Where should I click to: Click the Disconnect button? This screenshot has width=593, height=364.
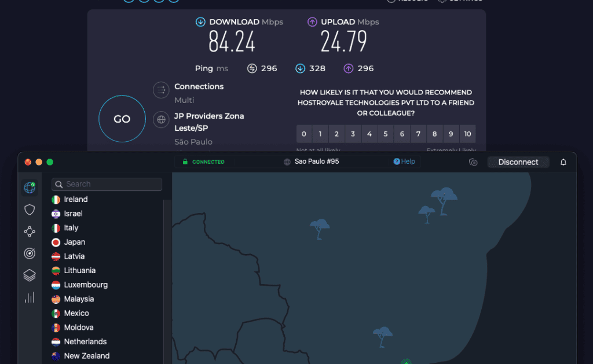tap(518, 162)
